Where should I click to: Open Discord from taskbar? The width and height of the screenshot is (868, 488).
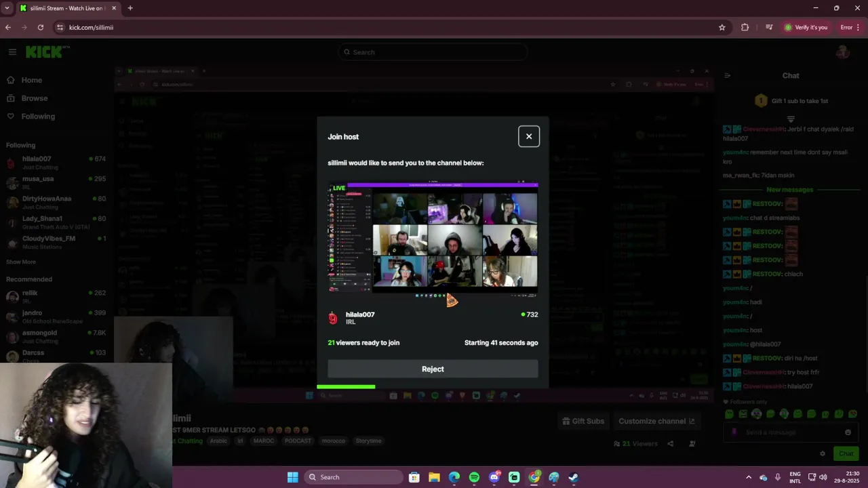coord(494,477)
